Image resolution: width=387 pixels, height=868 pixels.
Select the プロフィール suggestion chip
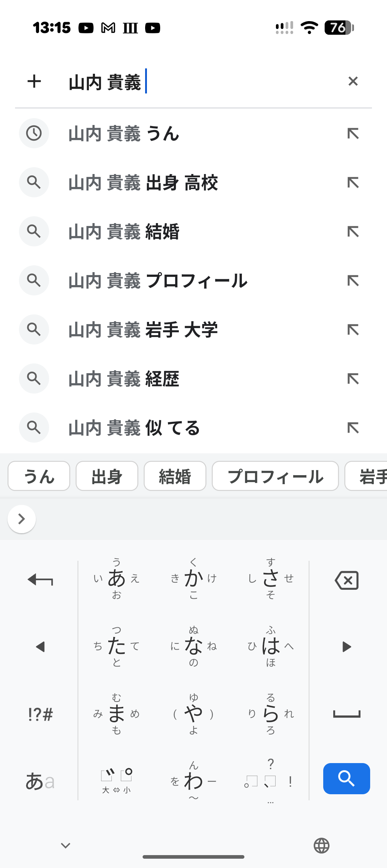pos(275,476)
